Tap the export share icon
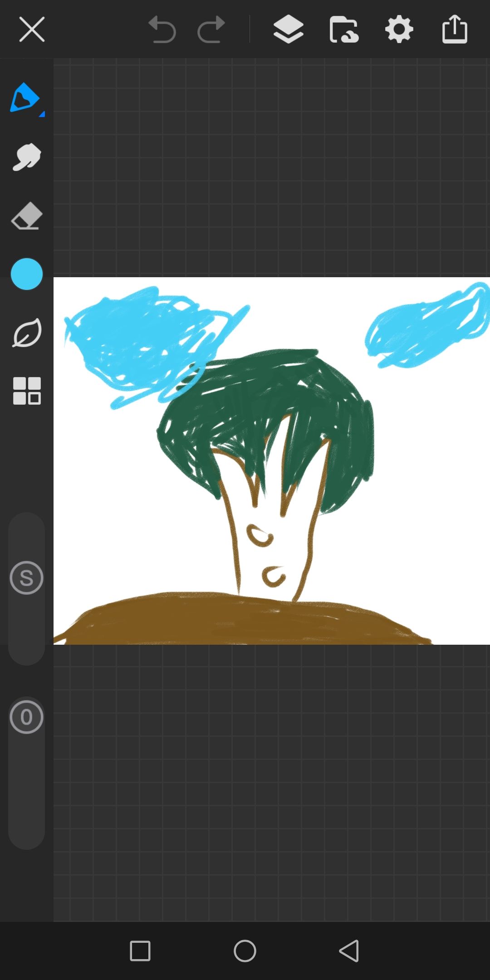The height and width of the screenshot is (980, 490). click(x=455, y=29)
